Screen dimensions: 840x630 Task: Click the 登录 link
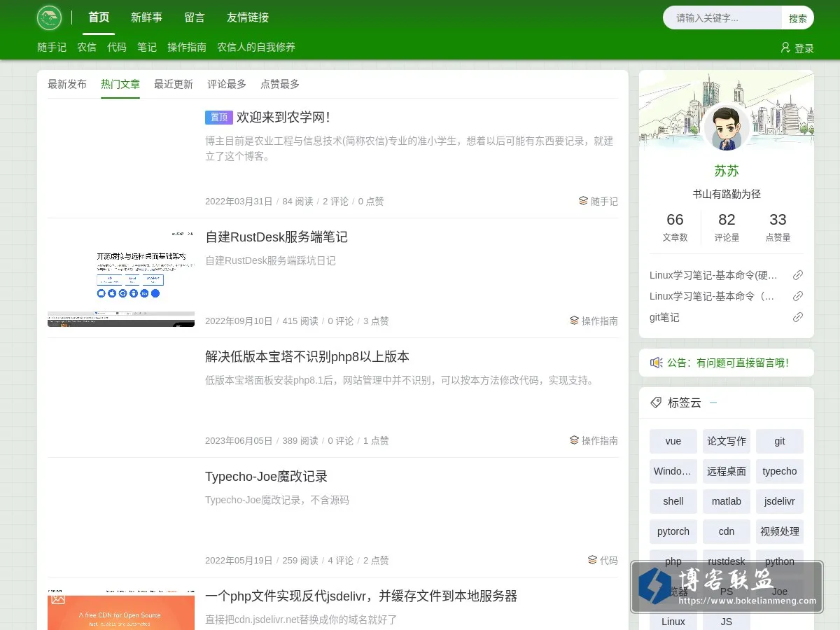point(804,48)
